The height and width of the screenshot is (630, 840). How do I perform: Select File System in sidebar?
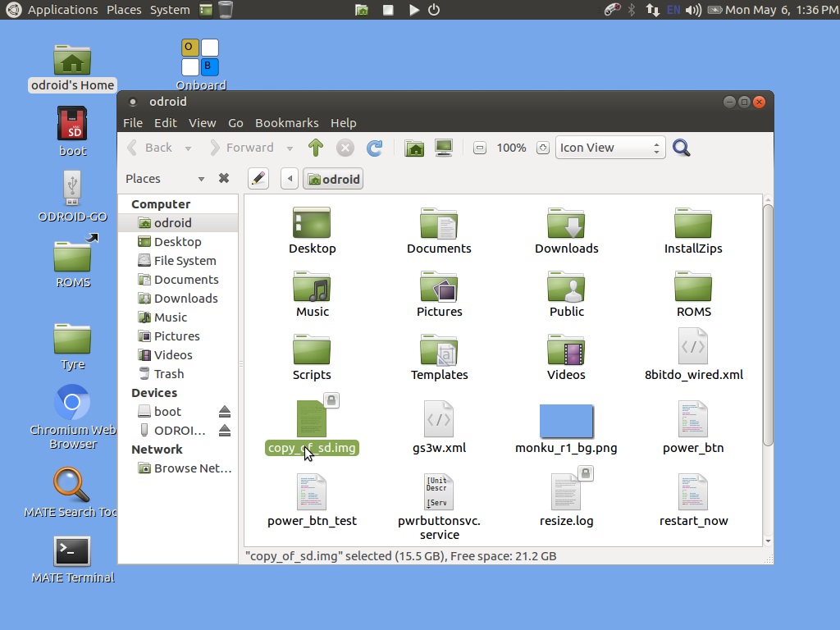pyautogui.click(x=185, y=261)
